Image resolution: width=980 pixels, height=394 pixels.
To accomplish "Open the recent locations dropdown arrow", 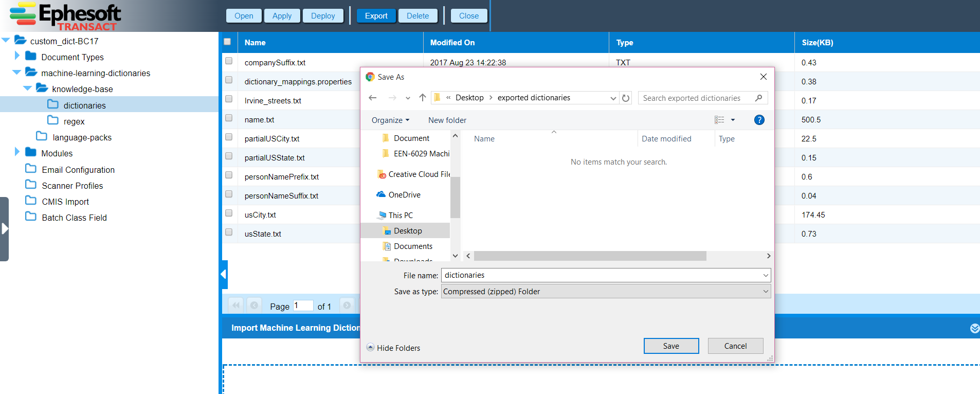I will pyautogui.click(x=408, y=98).
